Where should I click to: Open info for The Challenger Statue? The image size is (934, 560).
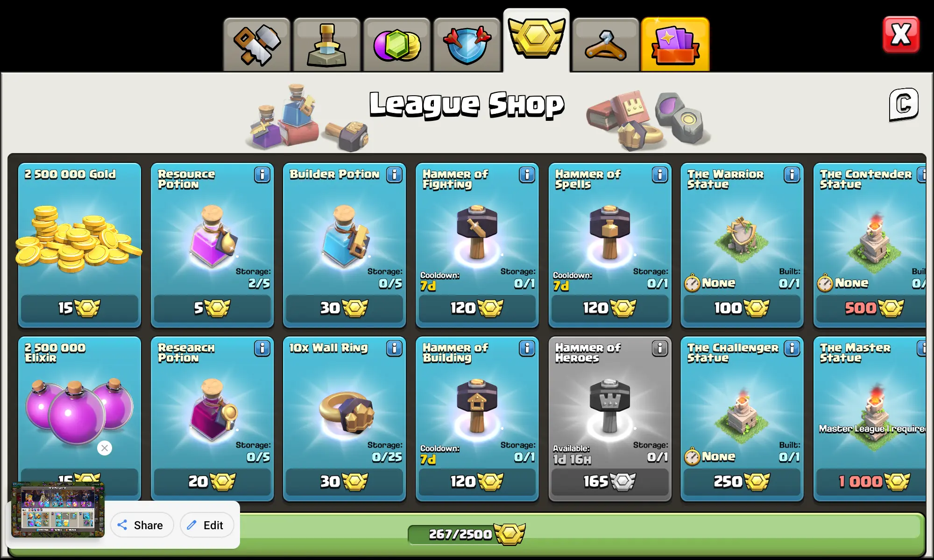(792, 348)
